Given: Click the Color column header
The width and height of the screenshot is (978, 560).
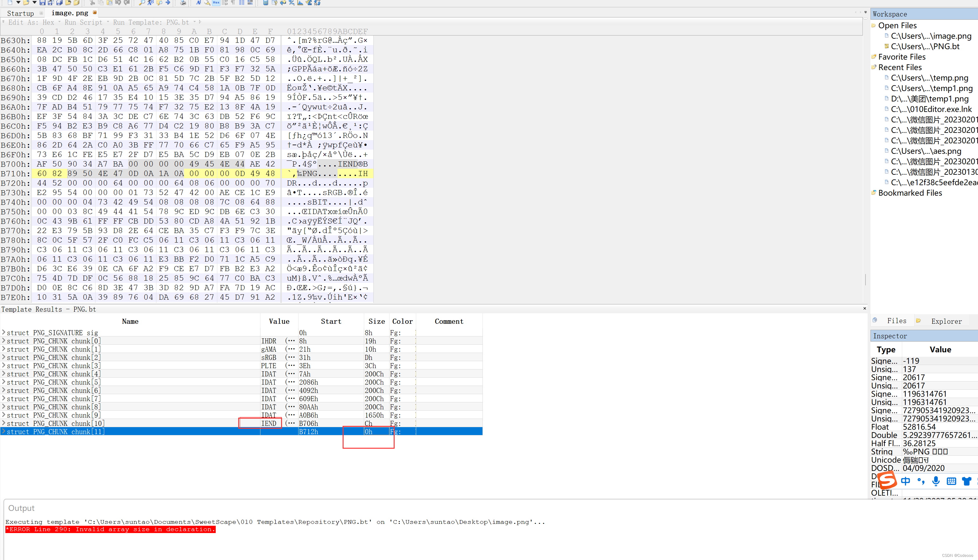Looking at the screenshot, I should 403,322.
